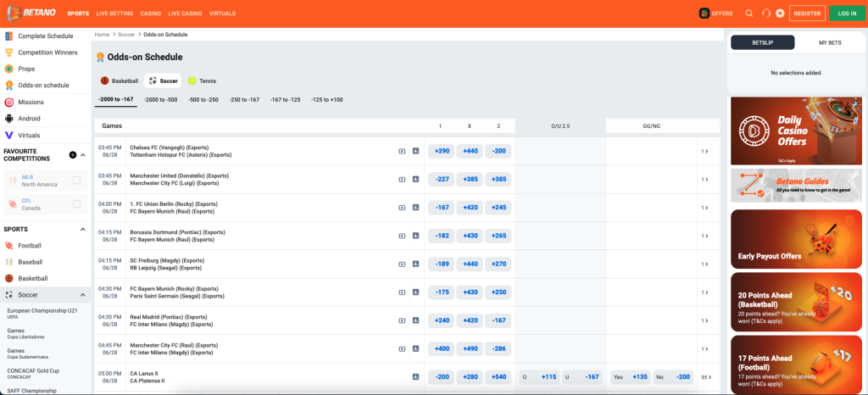Open stream icon for SC Freiburg match
The height and width of the screenshot is (395, 868).
(403, 264)
